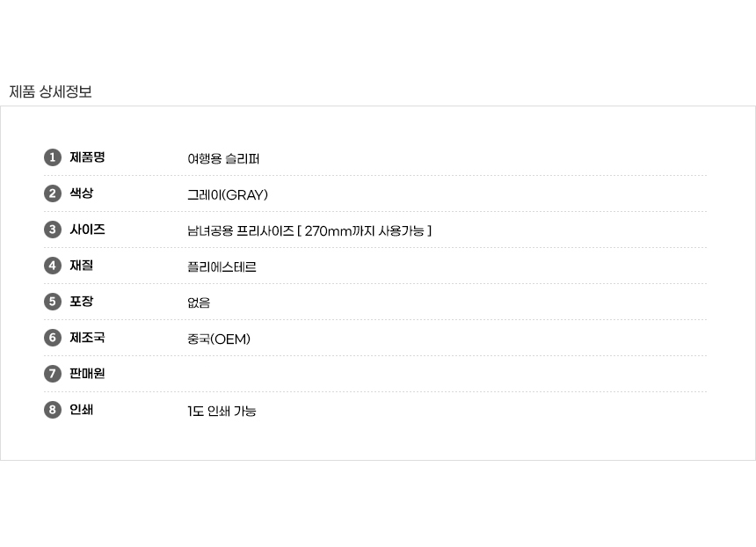
Task: Click the material value 폴리에스테르
Action: [x=222, y=267]
